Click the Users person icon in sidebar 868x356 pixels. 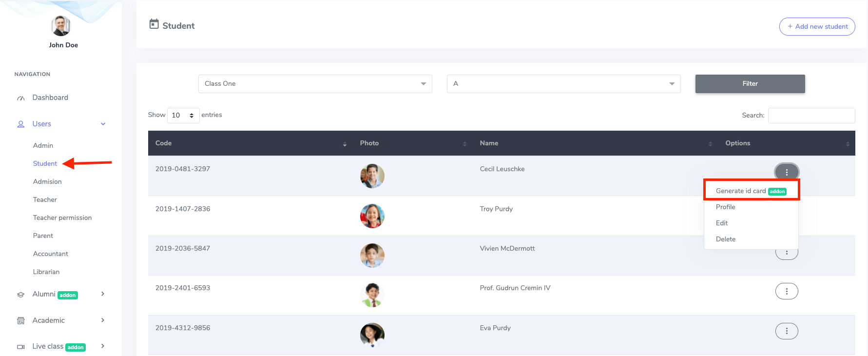(21, 124)
